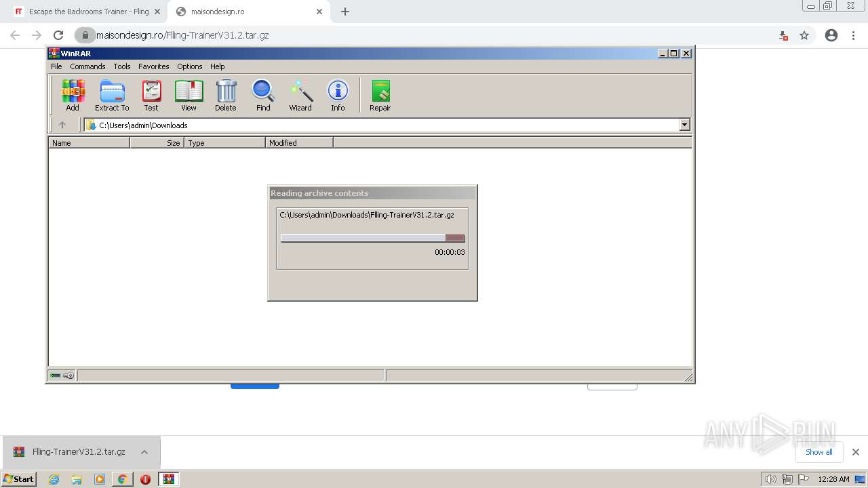Click the download blocked icon in address bar

coord(783,35)
